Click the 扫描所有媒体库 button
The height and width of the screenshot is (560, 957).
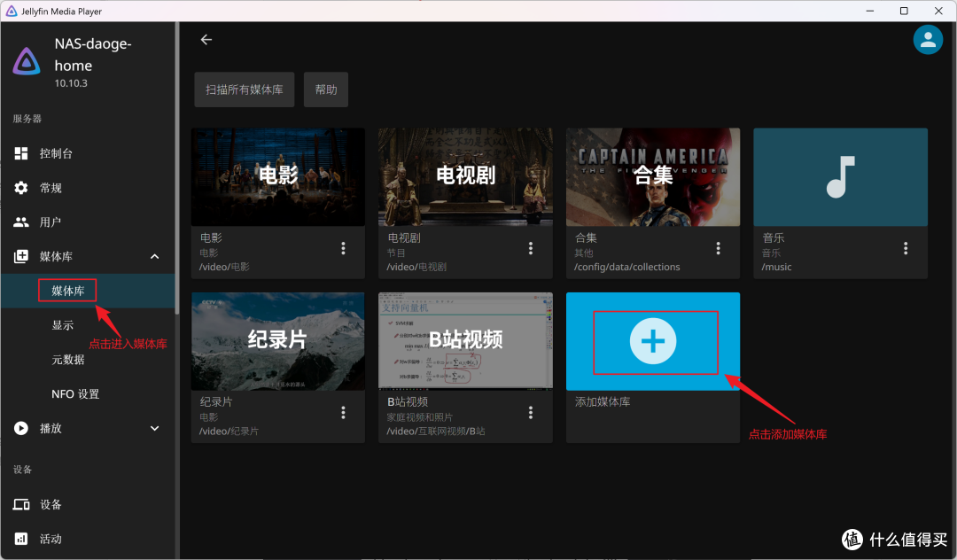[245, 89]
